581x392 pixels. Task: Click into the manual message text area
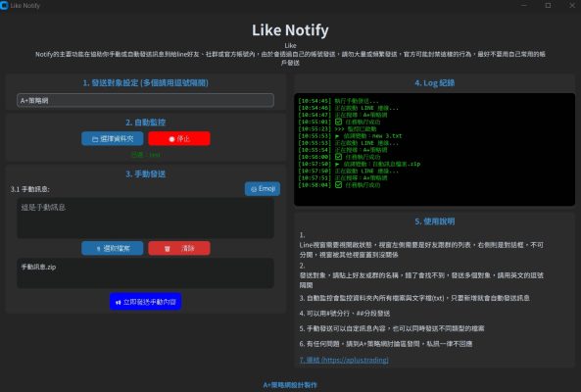(x=145, y=218)
